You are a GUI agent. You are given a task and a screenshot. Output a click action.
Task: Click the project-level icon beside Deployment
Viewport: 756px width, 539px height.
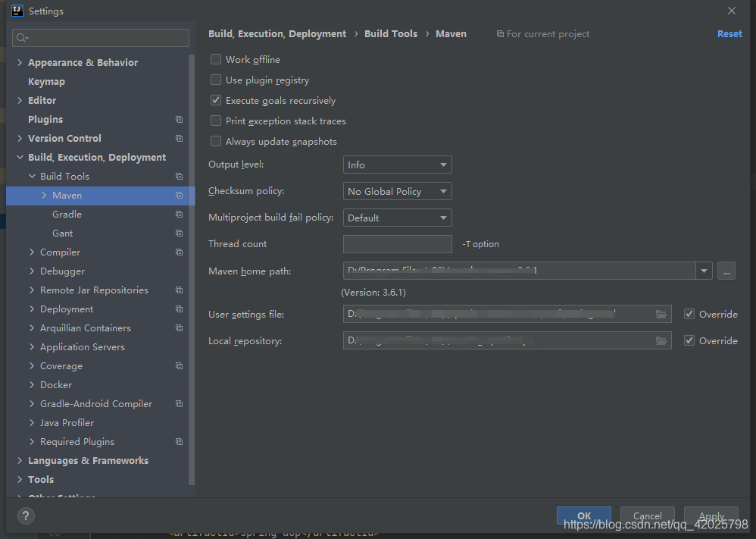point(179,309)
